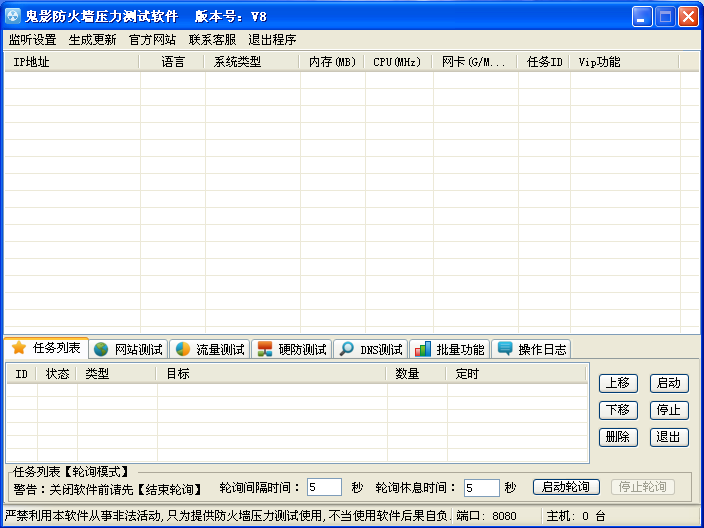Screen dimensions: 704x528
Task: Click the bar chart icon on 批量功能 tab
Action: (x=423, y=349)
